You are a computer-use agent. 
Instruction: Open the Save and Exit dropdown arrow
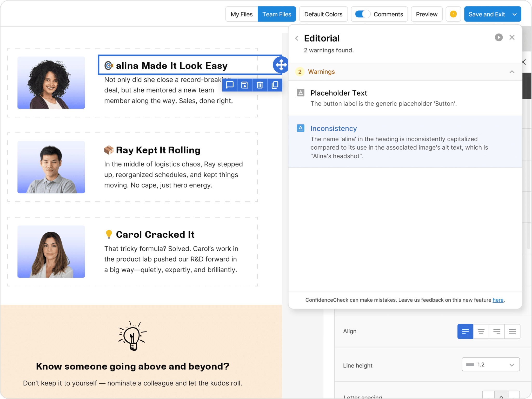[x=514, y=14]
